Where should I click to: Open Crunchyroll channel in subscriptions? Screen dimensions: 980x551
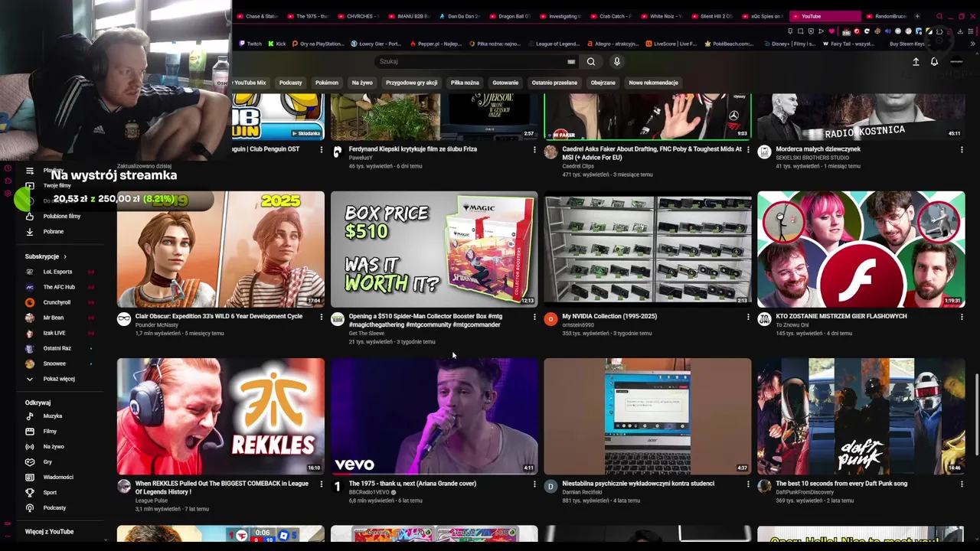tap(57, 302)
